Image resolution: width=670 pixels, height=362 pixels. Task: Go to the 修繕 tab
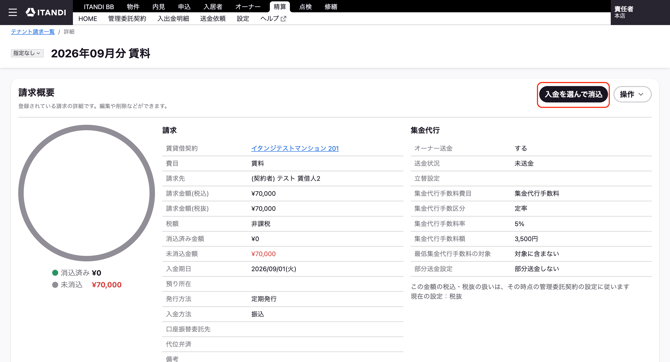(331, 6)
